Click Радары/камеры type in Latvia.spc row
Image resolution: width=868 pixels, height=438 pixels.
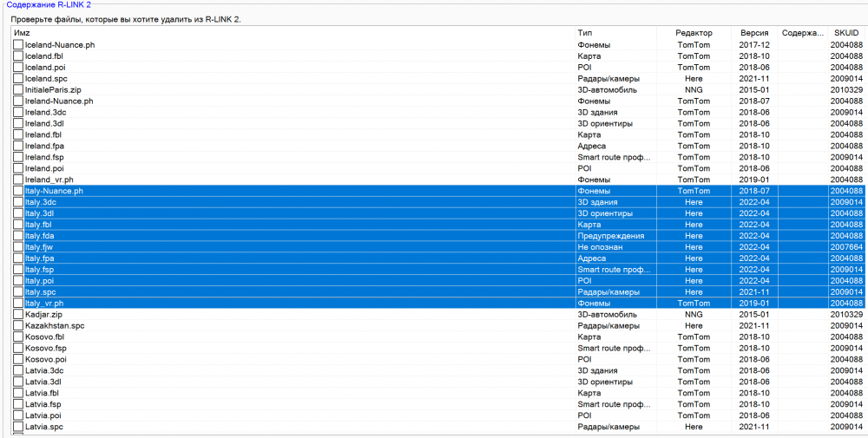tap(609, 427)
